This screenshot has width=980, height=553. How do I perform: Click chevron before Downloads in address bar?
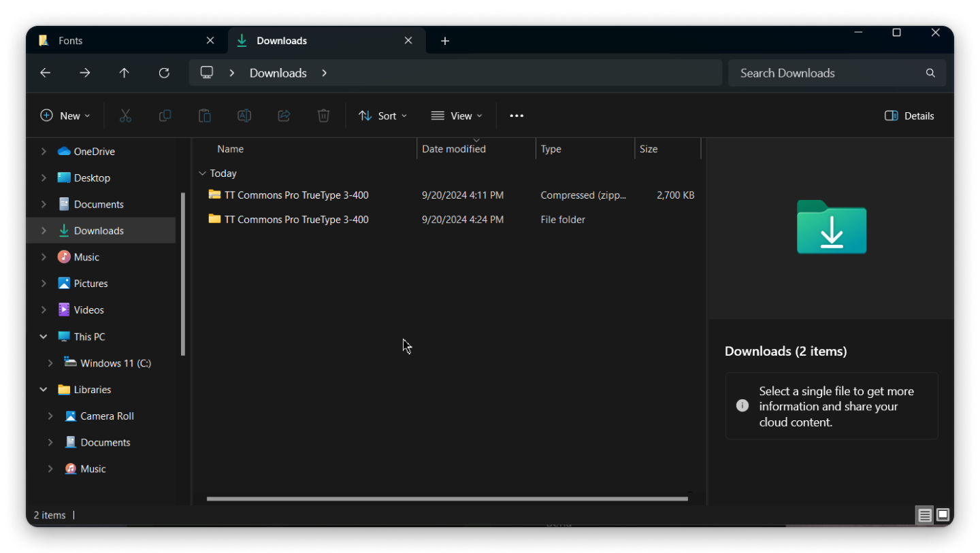(232, 73)
